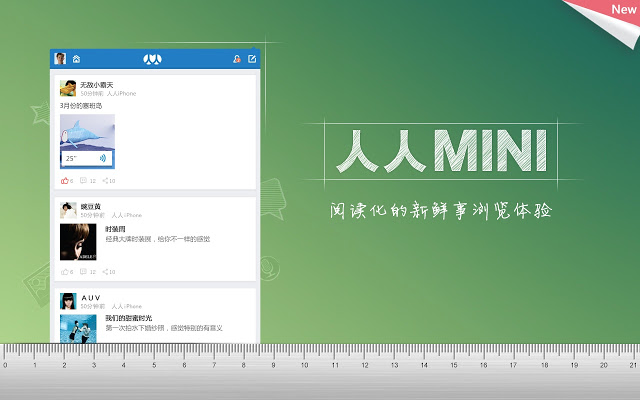Open the 豌豆黄 username link
The image size is (640, 400).
[90, 207]
